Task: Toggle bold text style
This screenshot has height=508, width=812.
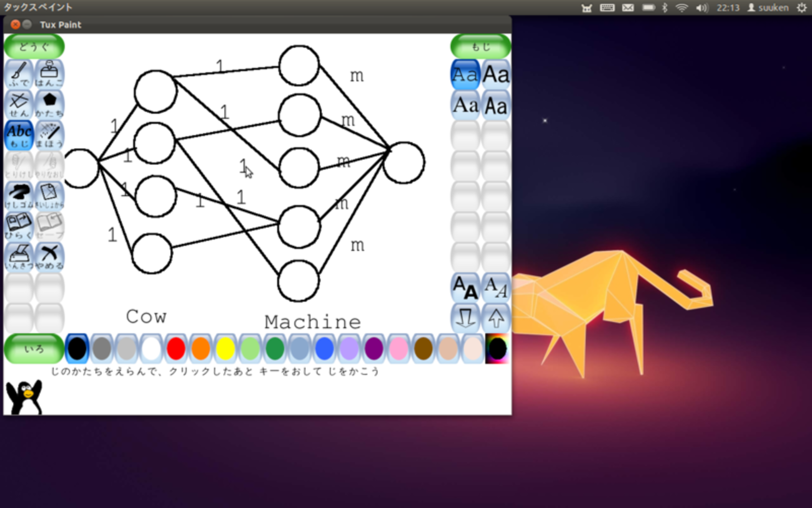Action: tap(465, 287)
